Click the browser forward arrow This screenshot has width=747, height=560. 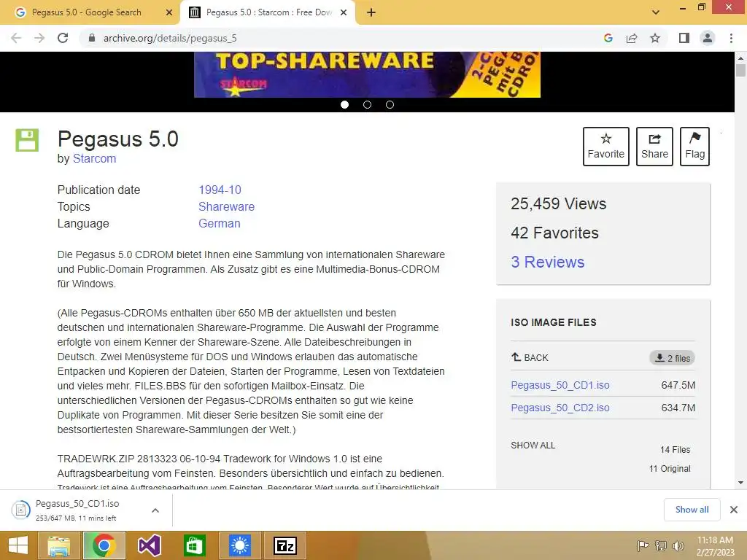click(39, 38)
